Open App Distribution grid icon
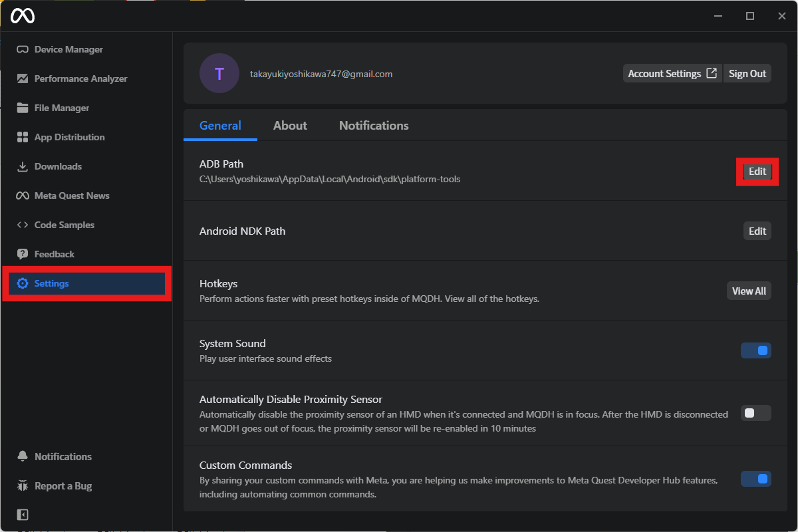Image resolution: width=798 pixels, height=532 pixels. point(23,137)
